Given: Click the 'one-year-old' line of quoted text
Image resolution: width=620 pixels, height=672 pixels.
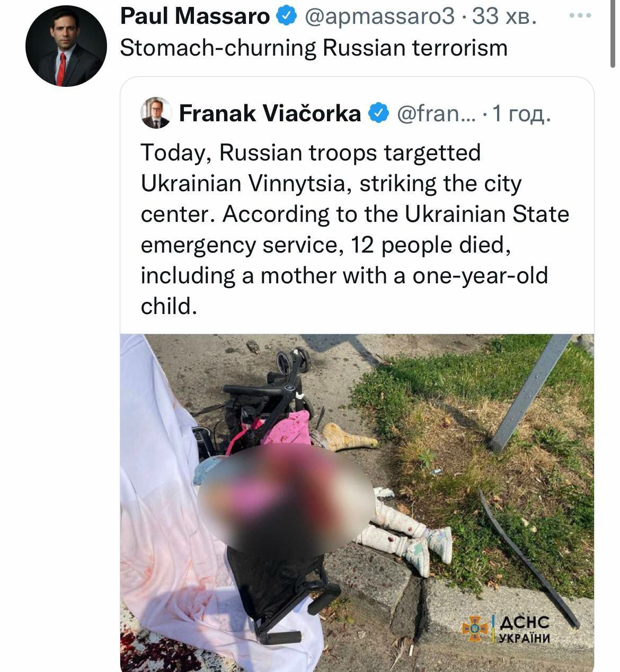Looking at the screenshot, I should click(344, 276).
